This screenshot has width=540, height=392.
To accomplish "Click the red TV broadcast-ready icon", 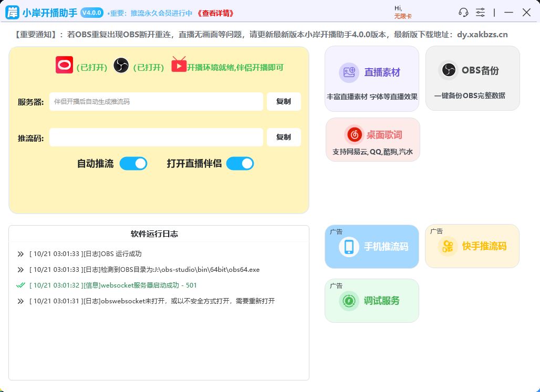I will coord(179,65).
